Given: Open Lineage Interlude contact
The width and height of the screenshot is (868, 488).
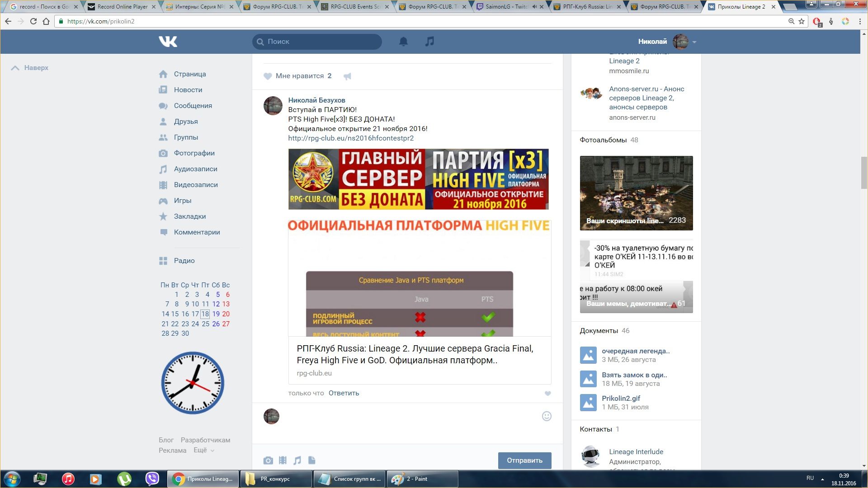Looking at the screenshot, I should click(636, 452).
